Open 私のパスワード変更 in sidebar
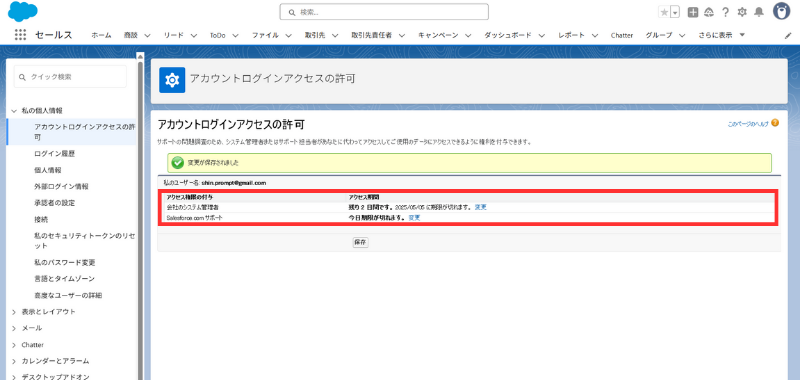This screenshot has width=800, height=380. 65,263
